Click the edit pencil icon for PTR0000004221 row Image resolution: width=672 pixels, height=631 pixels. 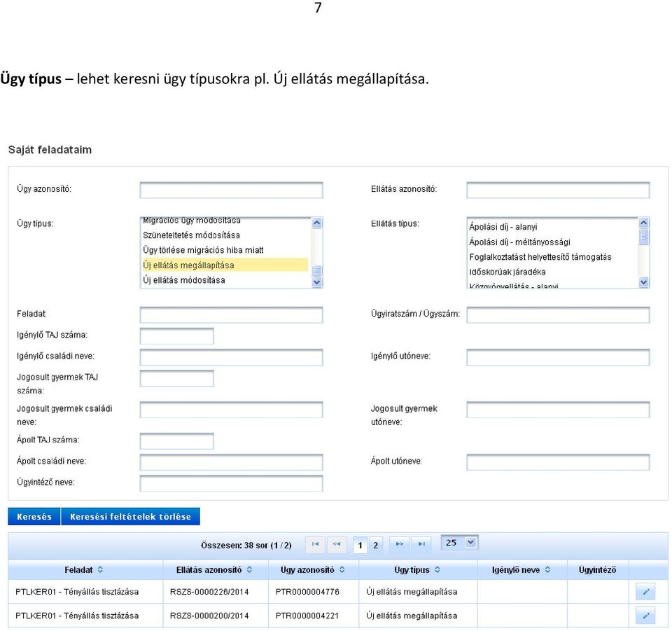coord(645,616)
